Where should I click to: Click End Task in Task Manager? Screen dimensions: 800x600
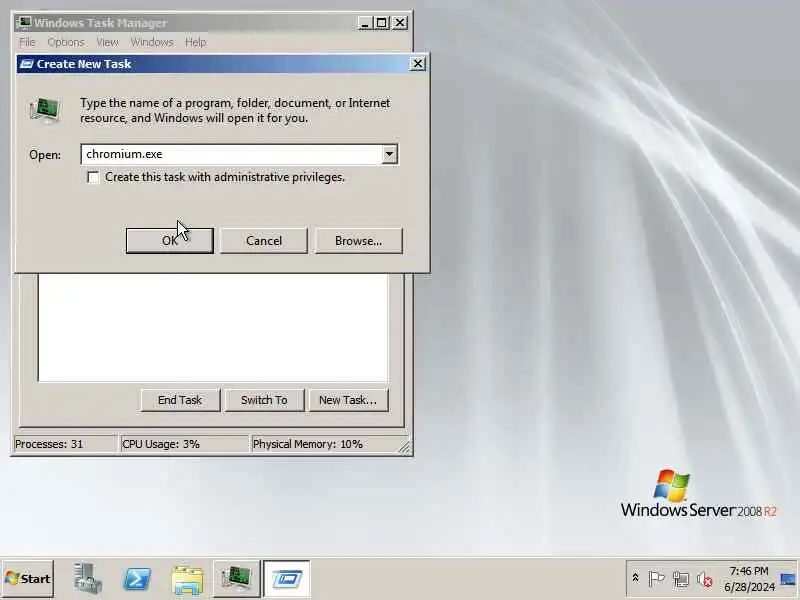(180, 400)
